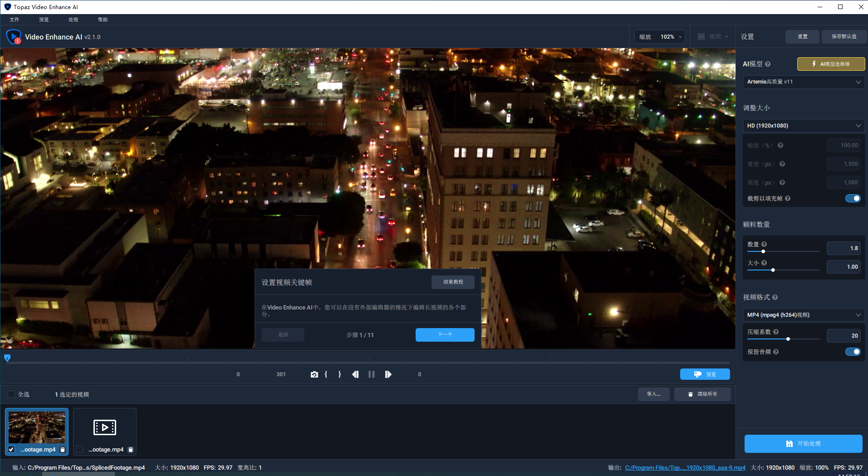Click the 压缩系数 slider handle
868x476 pixels.
788,339
